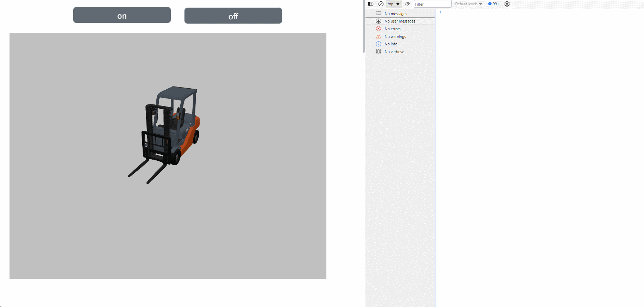This screenshot has width=644, height=307.
Task: Click the live expression eye icon
Action: click(x=408, y=4)
